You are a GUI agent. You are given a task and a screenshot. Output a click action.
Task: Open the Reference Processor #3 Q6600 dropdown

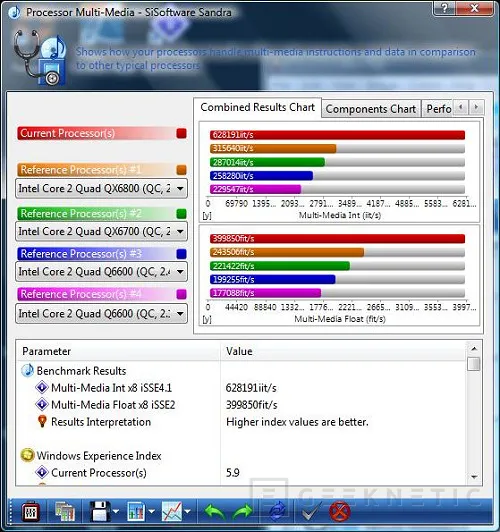point(101,271)
